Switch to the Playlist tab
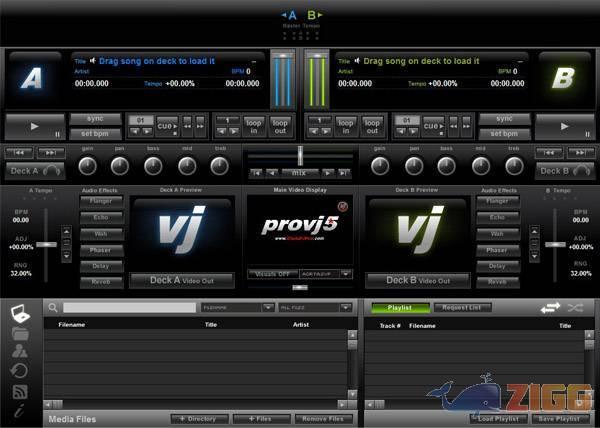The image size is (600, 428). [399, 308]
